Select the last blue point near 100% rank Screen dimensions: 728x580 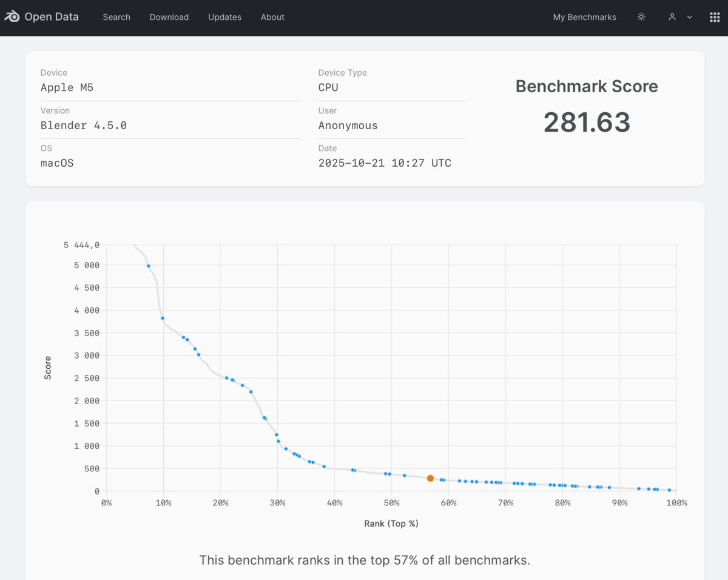pos(669,490)
